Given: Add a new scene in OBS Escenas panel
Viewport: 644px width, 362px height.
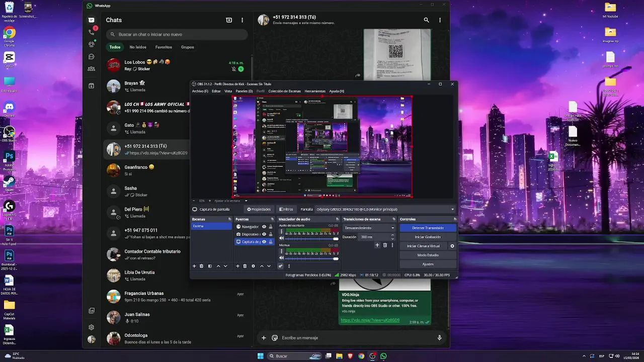Looking at the screenshot, I should [194, 266].
